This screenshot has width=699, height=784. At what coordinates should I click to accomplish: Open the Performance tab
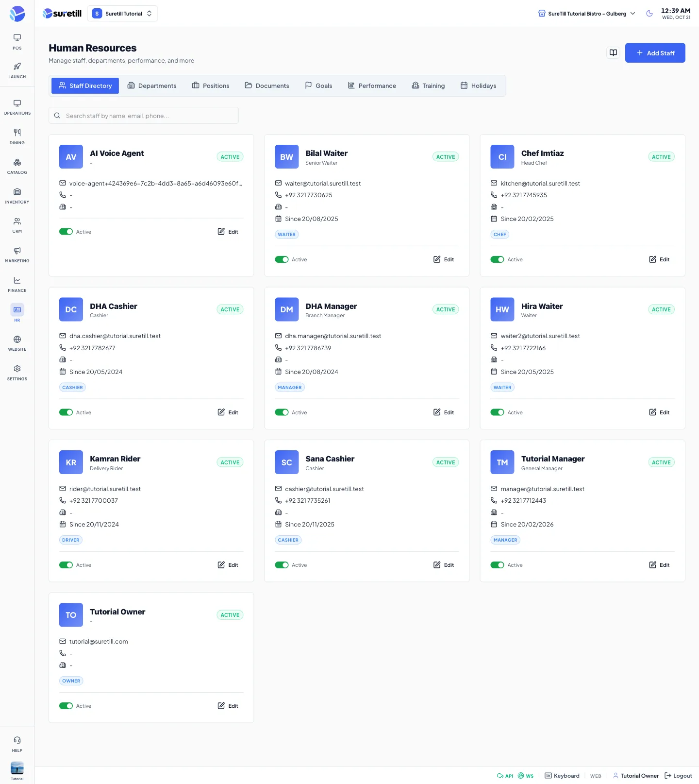(372, 85)
